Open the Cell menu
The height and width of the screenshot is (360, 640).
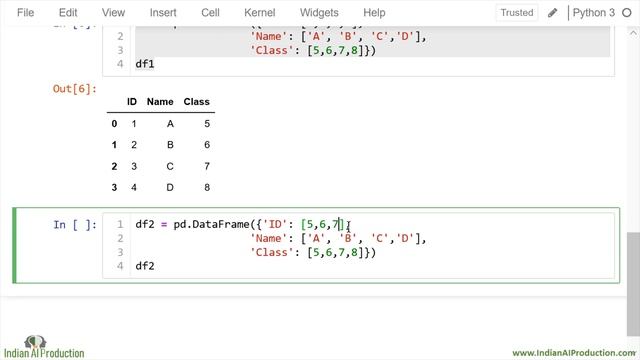click(210, 13)
